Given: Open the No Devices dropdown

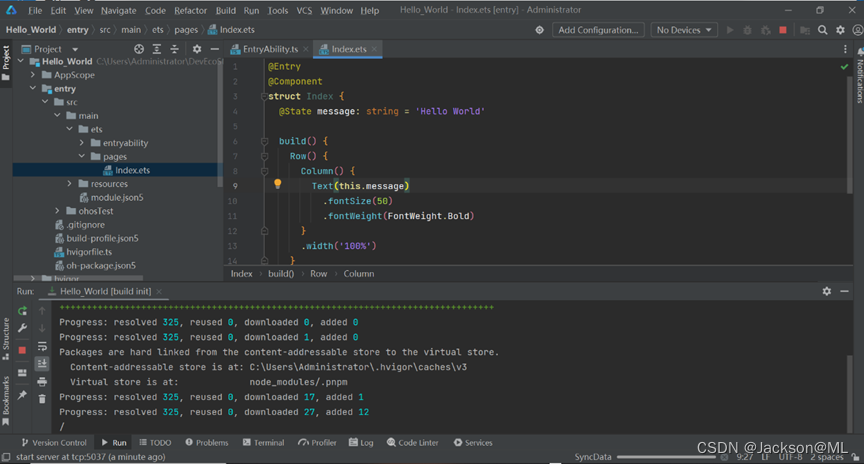Looking at the screenshot, I should pos(684,30).
